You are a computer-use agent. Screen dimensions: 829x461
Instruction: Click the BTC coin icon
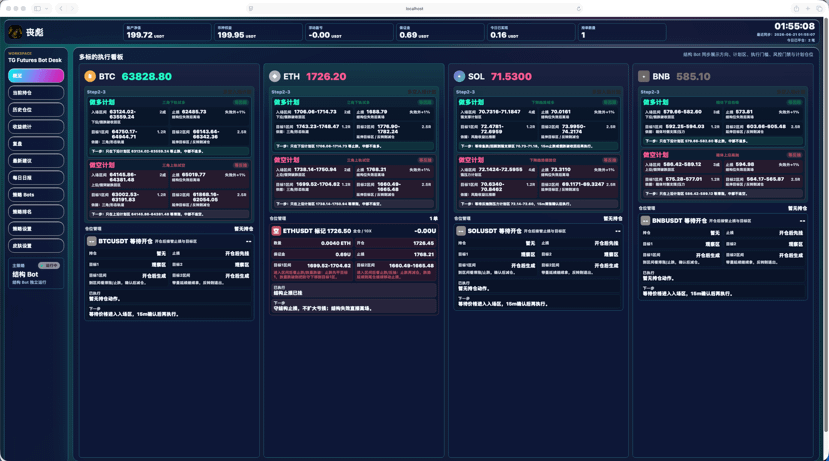tap(90, 77)
